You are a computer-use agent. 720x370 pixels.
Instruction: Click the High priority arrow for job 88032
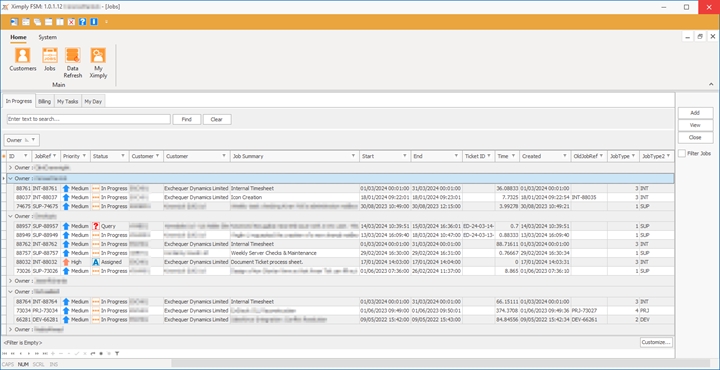66,262
